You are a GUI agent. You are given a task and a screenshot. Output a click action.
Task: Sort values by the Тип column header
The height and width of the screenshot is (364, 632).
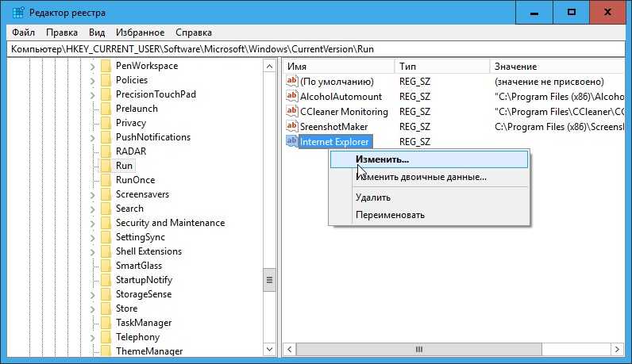[442, 66]
